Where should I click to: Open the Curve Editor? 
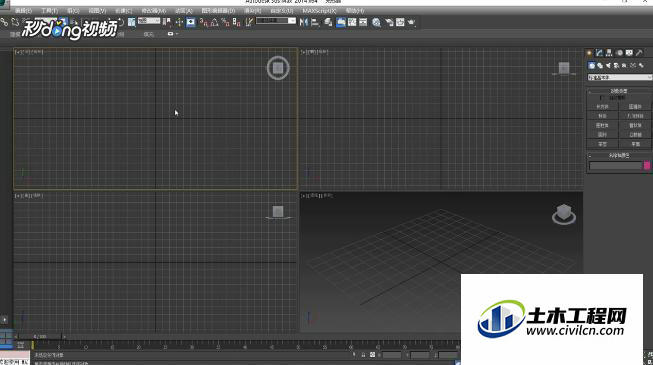tap(352, 22)
